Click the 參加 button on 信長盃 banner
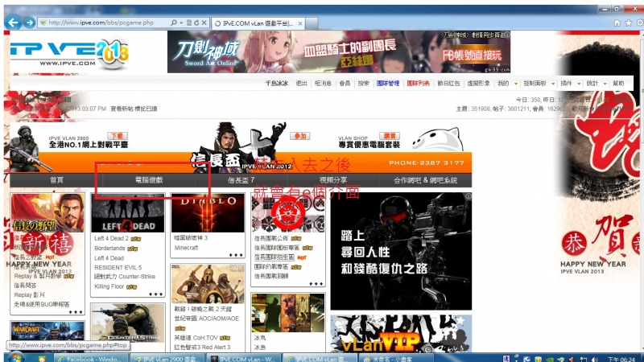Screen dimensions: 644x362 pos(299,136)
